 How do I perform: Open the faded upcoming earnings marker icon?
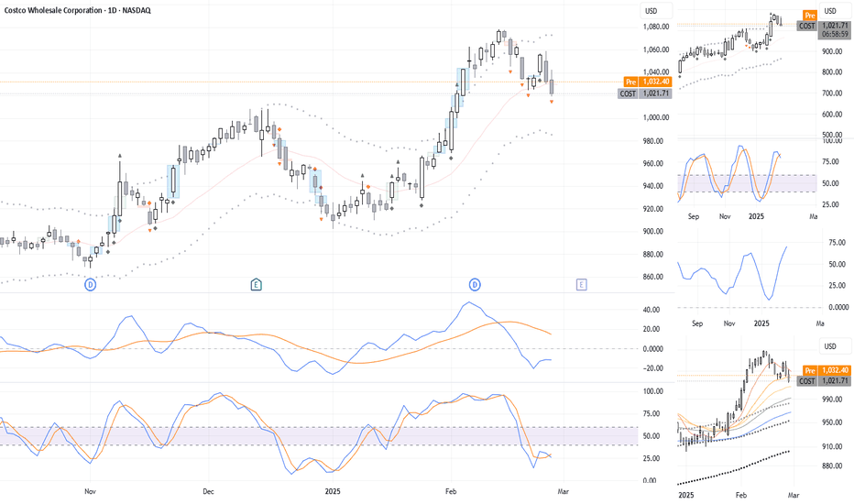[582, 284]
